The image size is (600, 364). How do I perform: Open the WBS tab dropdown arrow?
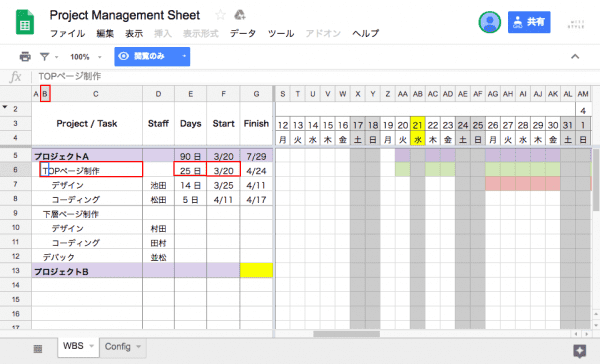click(x=91, y=346)
